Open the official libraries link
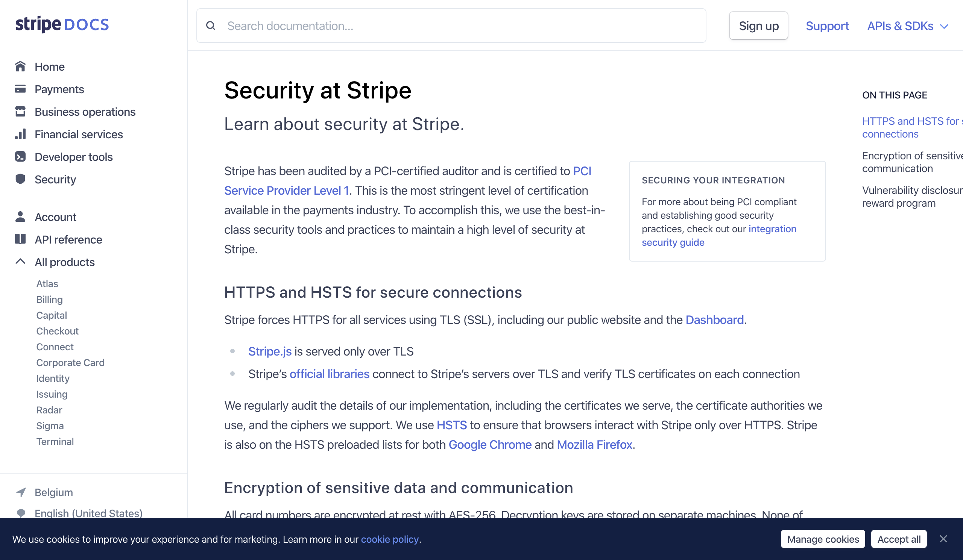 (x=330, y=374)
